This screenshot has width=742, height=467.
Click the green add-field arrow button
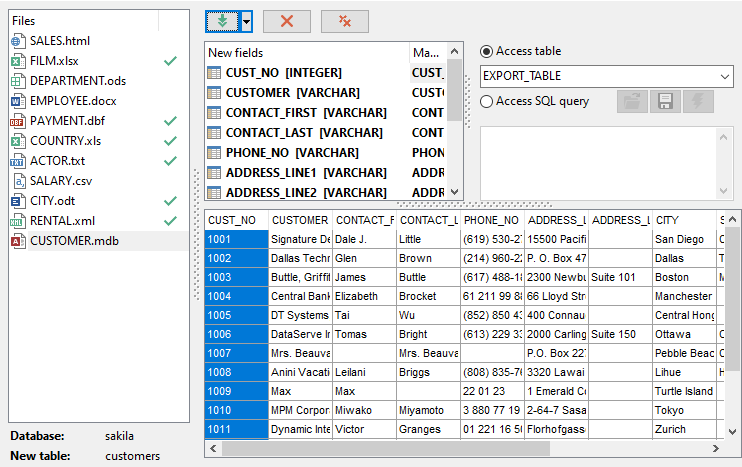223,21
